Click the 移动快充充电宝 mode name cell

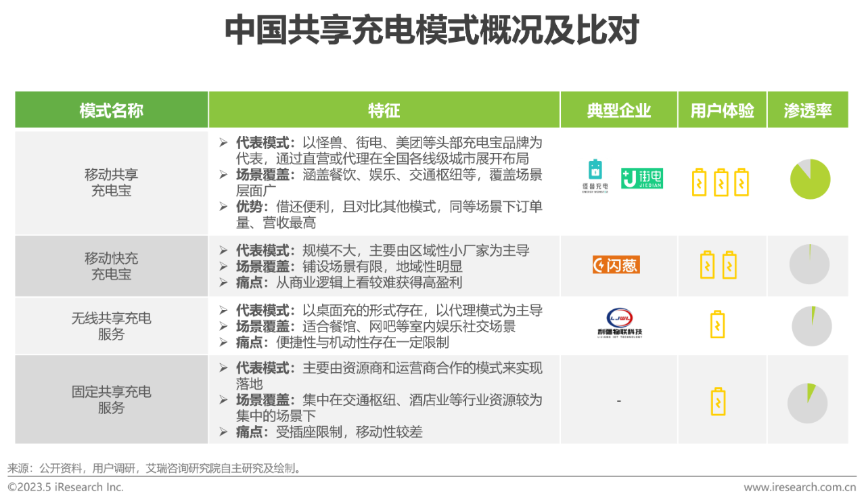tap(112, 266)
